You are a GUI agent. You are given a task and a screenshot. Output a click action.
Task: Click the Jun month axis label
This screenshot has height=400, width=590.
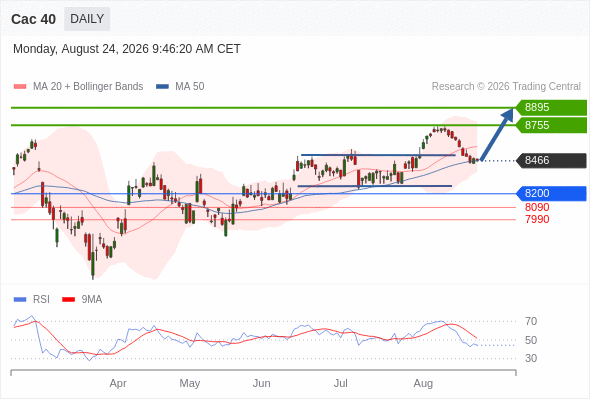tap(262, 383)
